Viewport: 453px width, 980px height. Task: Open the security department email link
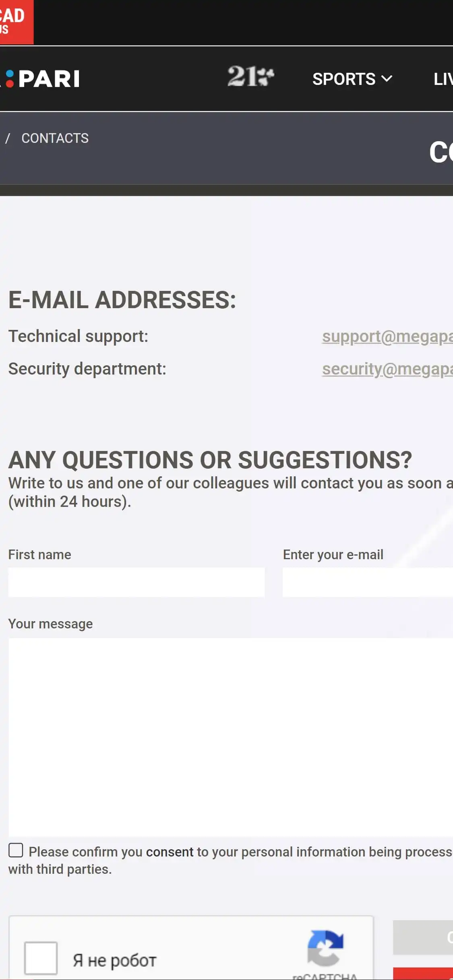387,369
